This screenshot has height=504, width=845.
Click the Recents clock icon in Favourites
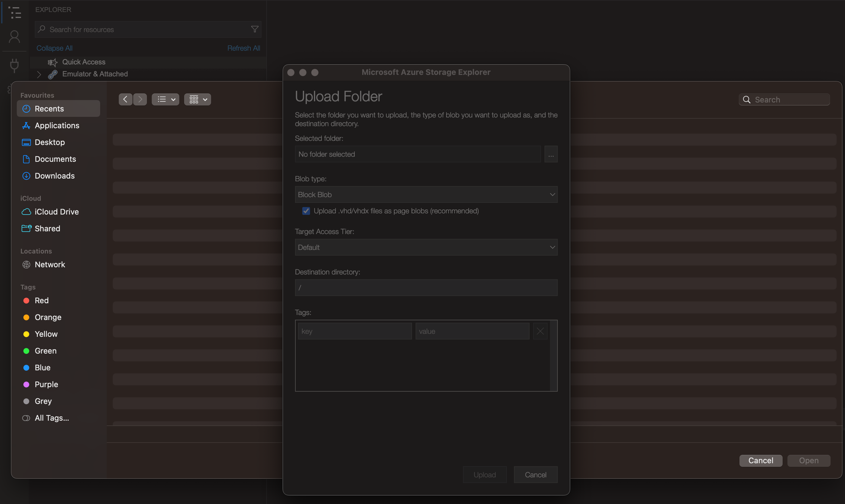[26, 109]
